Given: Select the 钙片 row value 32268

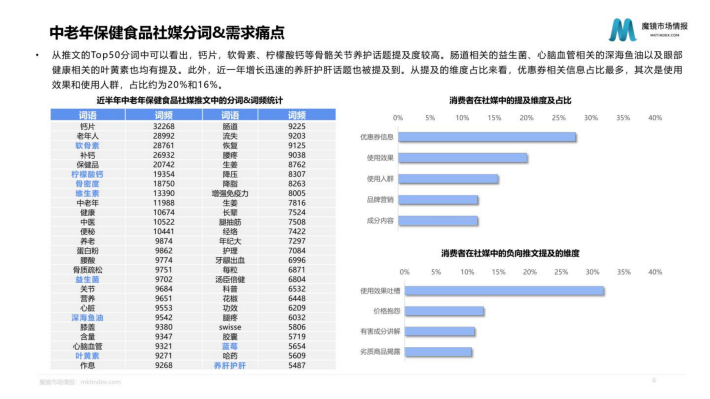Looking at the screenshot, I should (x=163, y=126).
